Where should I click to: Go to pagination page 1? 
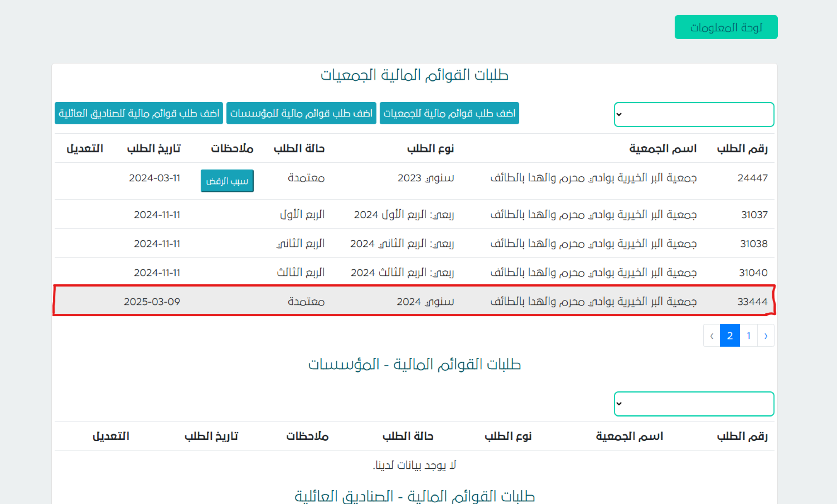[748, 336]
